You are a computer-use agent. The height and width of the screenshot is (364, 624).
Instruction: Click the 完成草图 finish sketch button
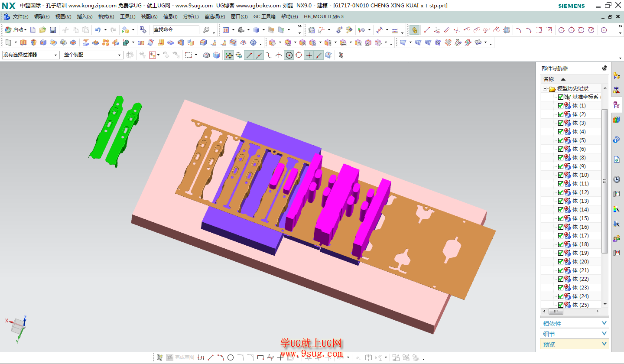coord(180,357)
